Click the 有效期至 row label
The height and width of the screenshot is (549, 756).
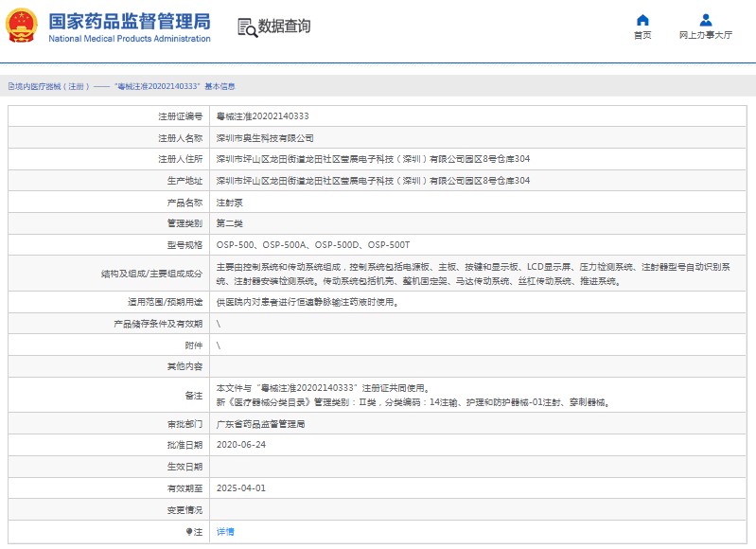pos(185,488)
